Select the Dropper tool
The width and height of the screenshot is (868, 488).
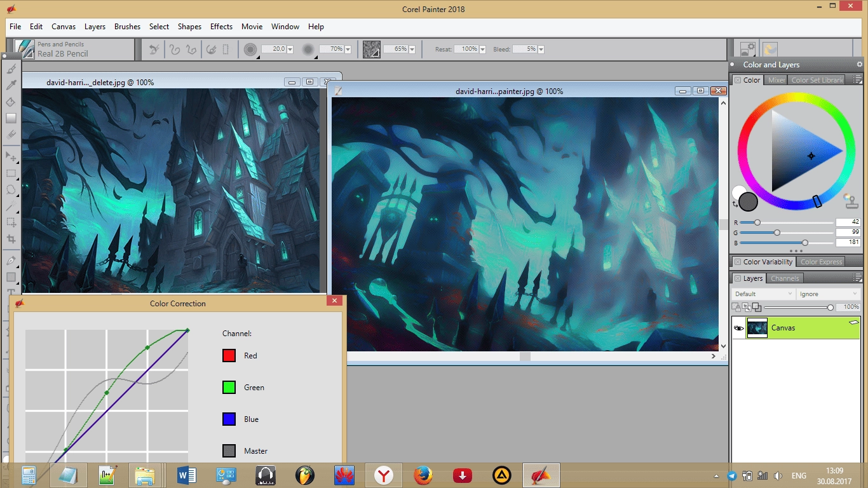pos(11,85)
